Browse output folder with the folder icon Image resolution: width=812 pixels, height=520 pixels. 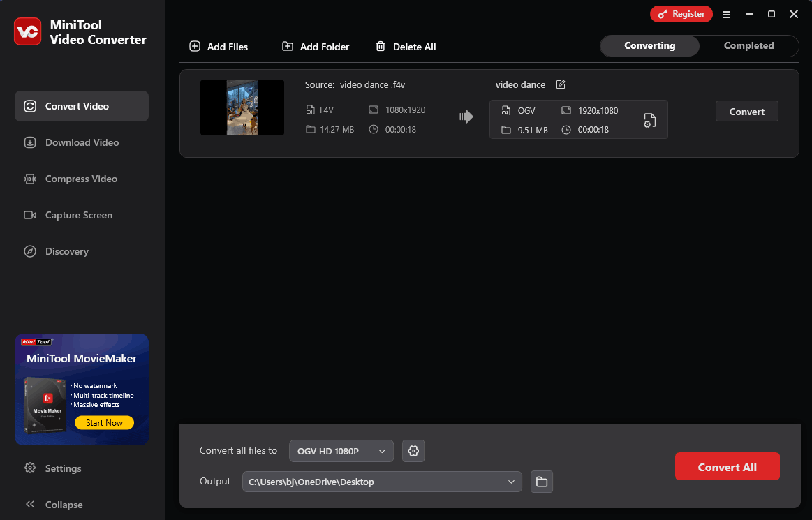coord(542,482)
